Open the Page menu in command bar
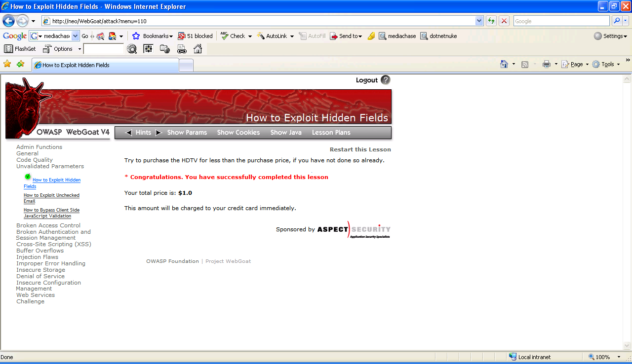The width and height of the screenshot is (632, 364). (576, 64)
